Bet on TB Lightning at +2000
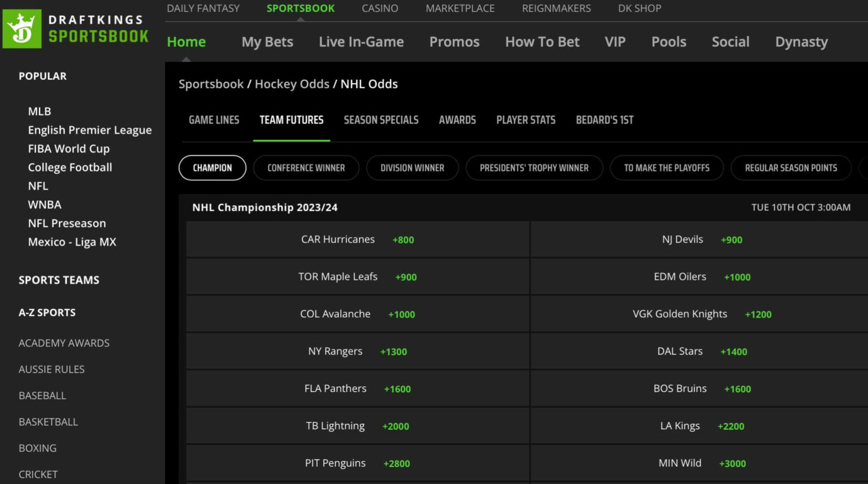This screenshot has width=868, height=484. (358, 426)
